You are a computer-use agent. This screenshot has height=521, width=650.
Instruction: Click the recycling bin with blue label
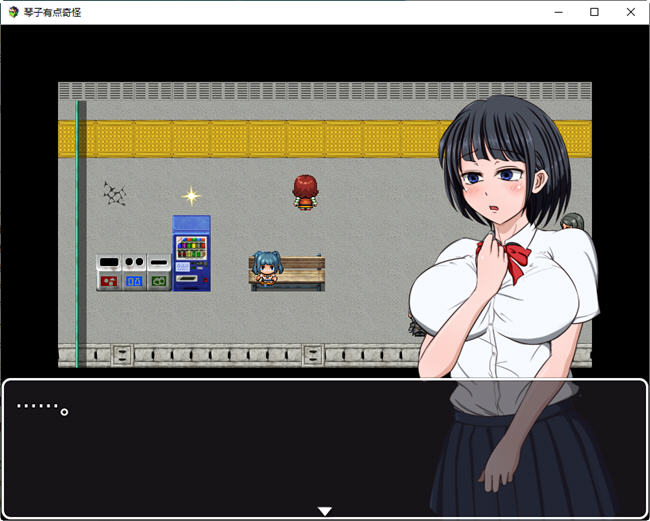click(134, 273)
